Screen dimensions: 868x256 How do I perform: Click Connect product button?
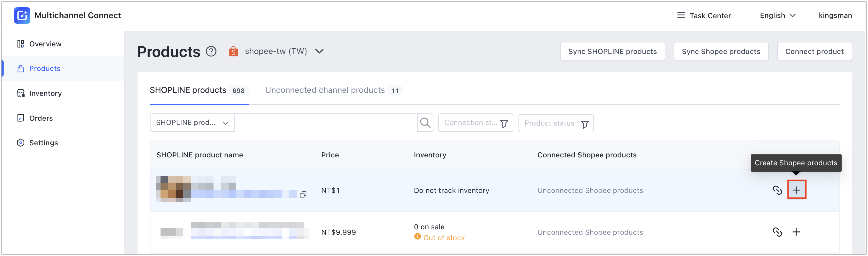pos(814,51)
